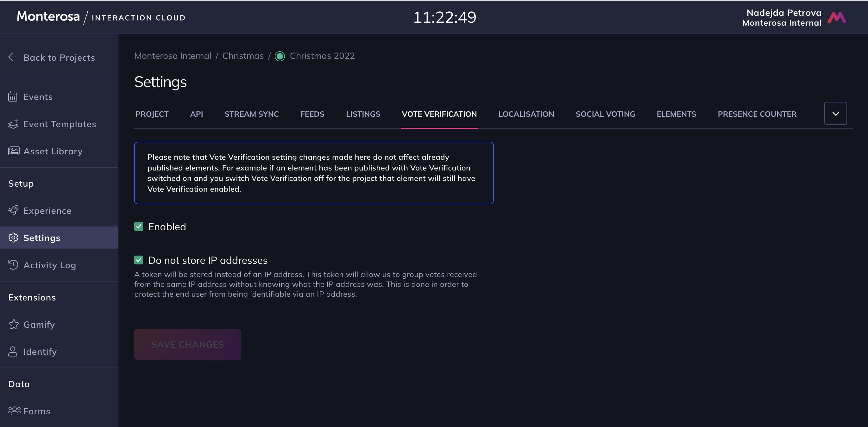868x427 pixels.
Task: Click the Monterosa M logo icon
Action: click(x=837, y=17)
